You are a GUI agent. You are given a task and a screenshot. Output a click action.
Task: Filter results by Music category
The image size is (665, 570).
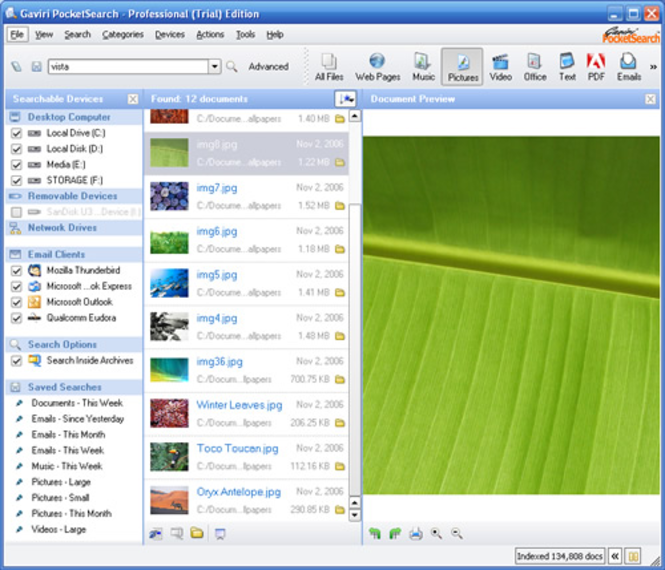tap(423, 67)
